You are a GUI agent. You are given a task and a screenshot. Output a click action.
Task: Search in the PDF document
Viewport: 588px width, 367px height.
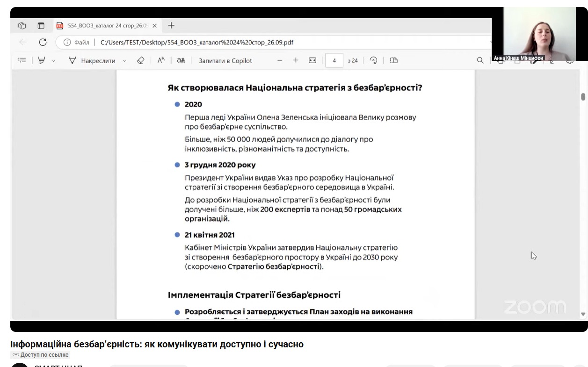point(480,60)
